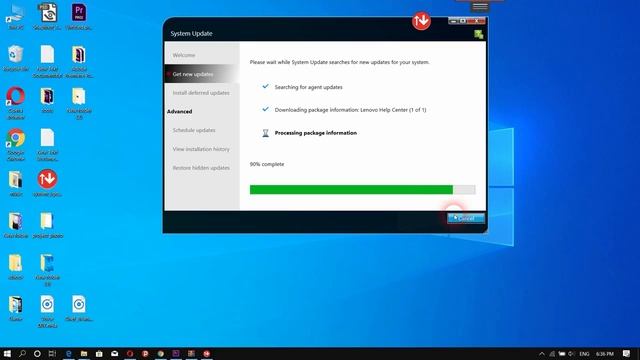This screenshot has height=360, width=640.
Task: Open File Explorer from the taskbar
Action: click(x=84, y=353)
